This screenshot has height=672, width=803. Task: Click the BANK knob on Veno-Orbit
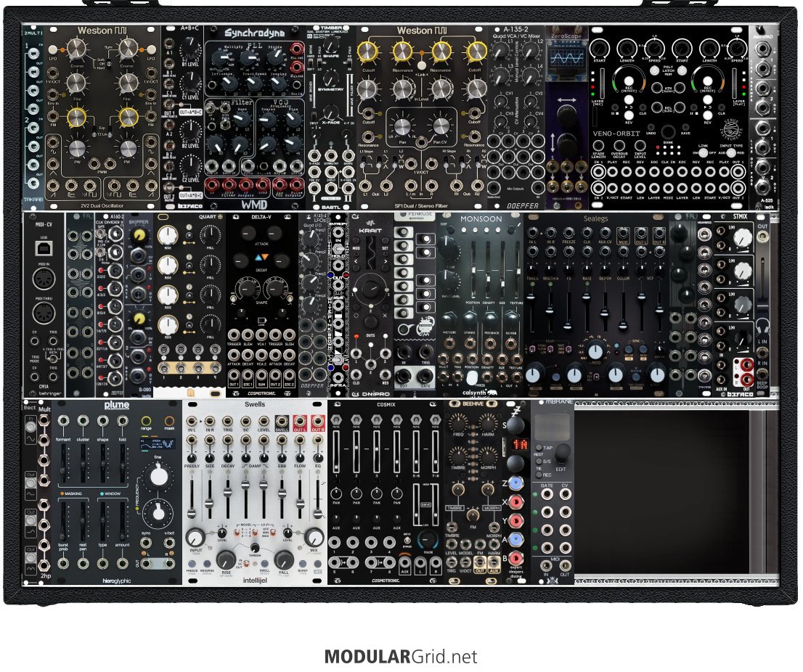click(668, 132)
